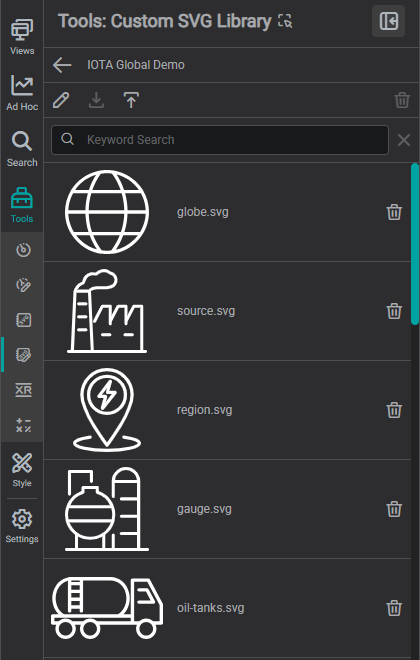Image resolution: width=420 pixels, height=660 pixels.
Task: Click the oil-tanks.svg file name
Action: click(x=210, y=607)
